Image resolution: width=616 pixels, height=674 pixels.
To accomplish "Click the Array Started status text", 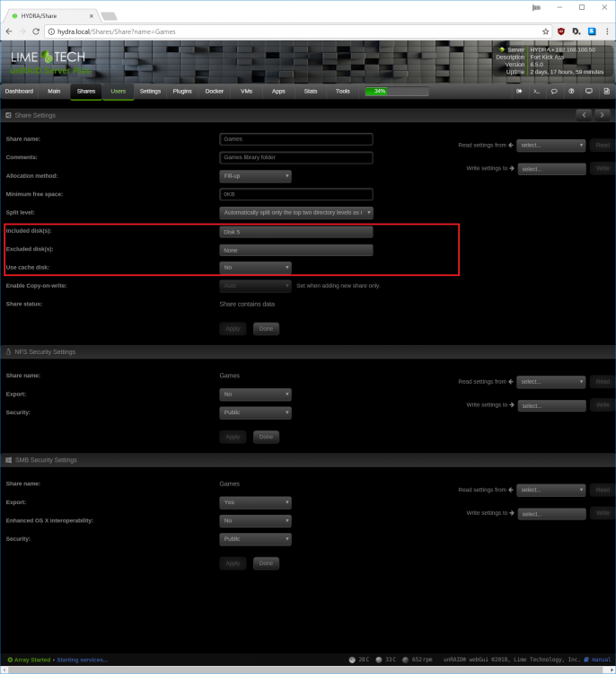I will coord(32,660).
